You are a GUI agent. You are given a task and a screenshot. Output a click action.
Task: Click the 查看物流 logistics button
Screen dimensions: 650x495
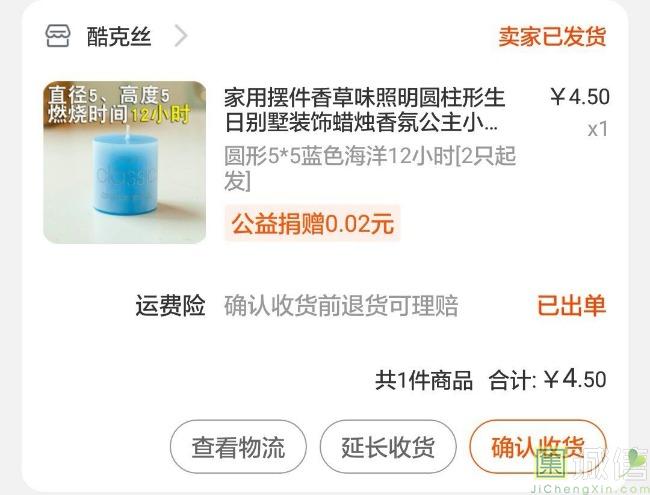click(238, 447)
